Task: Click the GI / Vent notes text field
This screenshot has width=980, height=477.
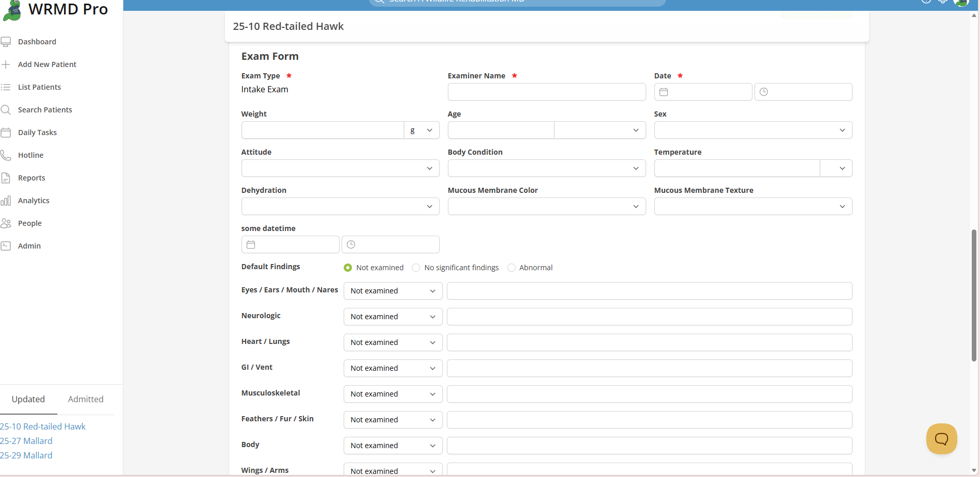Action: click(649, 368)
